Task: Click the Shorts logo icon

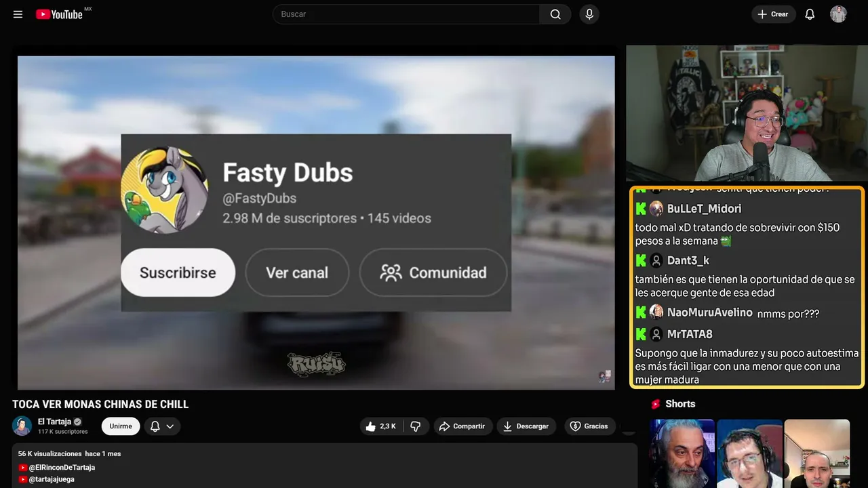Action: tap(656, 404)
